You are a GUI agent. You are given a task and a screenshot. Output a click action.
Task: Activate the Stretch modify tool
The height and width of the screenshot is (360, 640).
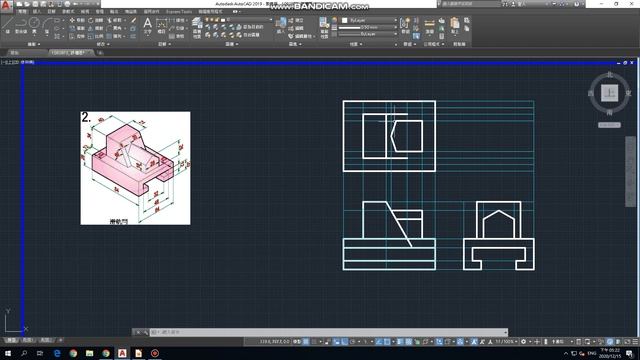click(x=77, y=36)
